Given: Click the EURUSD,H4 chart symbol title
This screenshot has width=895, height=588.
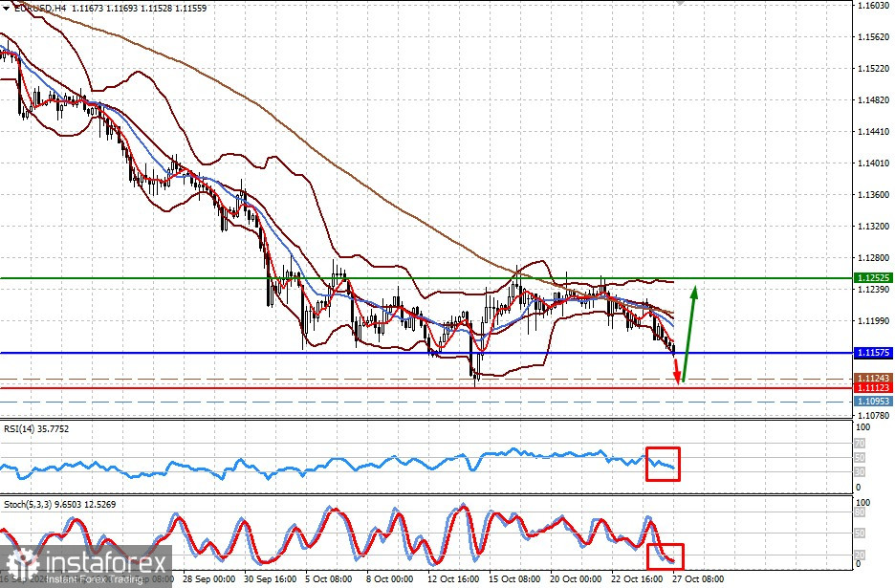Looking at the screenshot, I should pos(38,9).
